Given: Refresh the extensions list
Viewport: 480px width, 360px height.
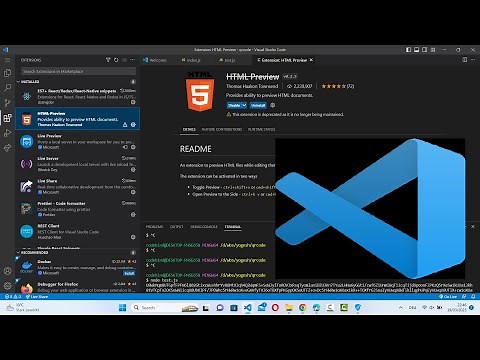Looking at the screenshot, I should pyautogui.click(x=116, y=60).
